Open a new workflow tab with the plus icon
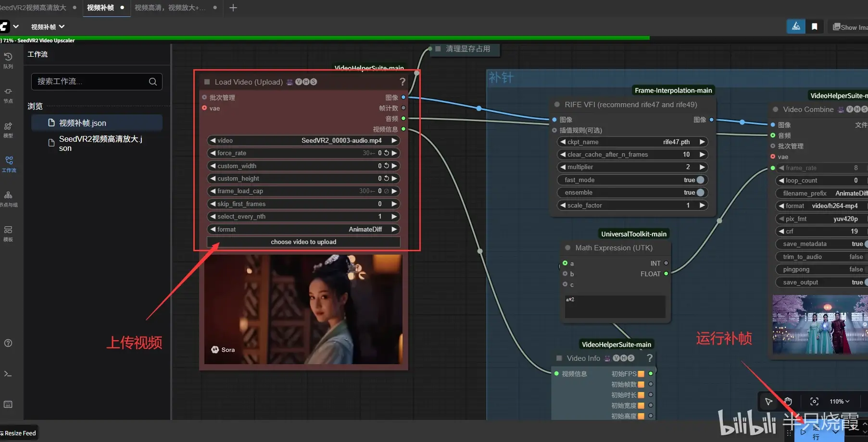The image size is (868, 442). pos(233,8)
